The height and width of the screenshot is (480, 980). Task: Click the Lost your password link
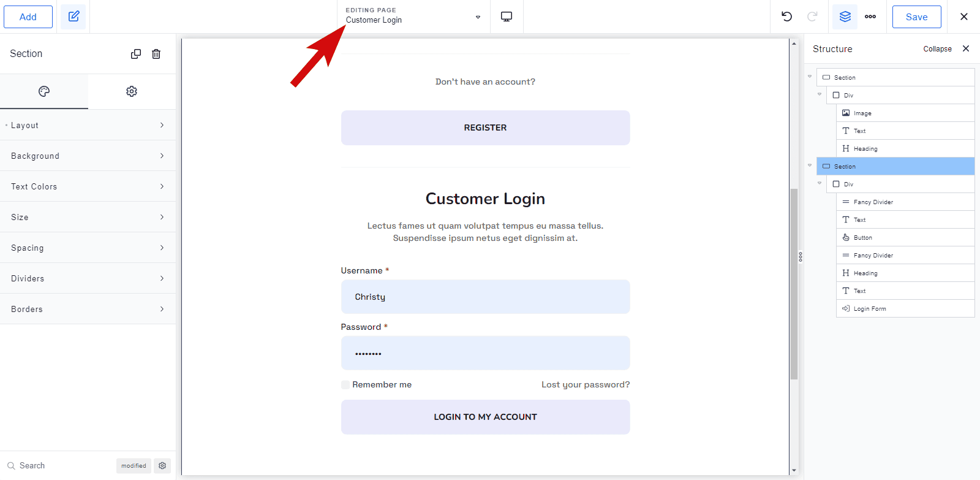tap(585, 385)
